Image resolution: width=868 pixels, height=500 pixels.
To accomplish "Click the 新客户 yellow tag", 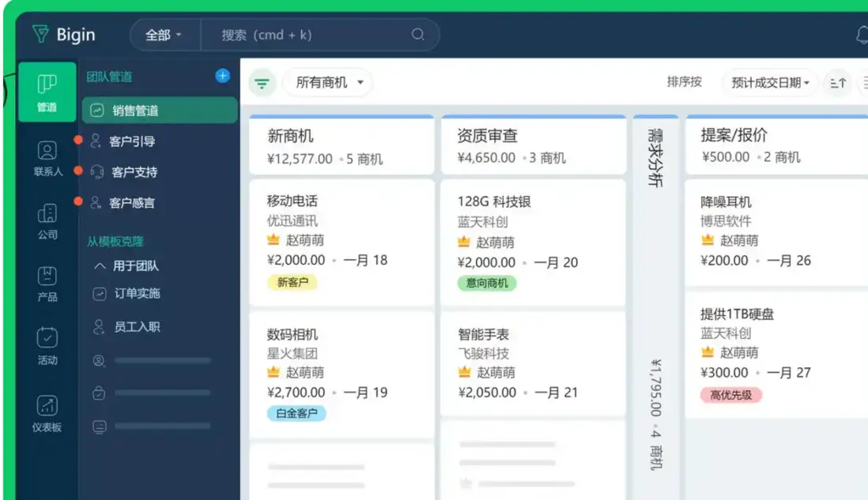I will (292, 282).
